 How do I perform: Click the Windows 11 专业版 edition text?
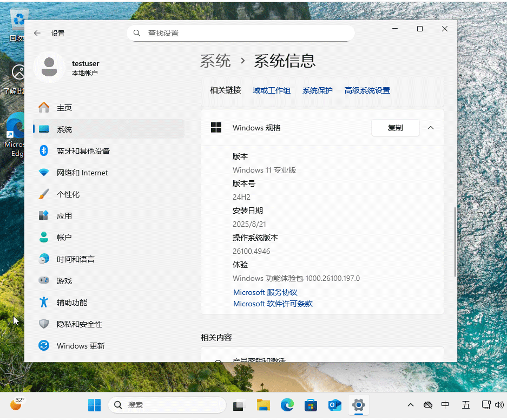point(265,170)
